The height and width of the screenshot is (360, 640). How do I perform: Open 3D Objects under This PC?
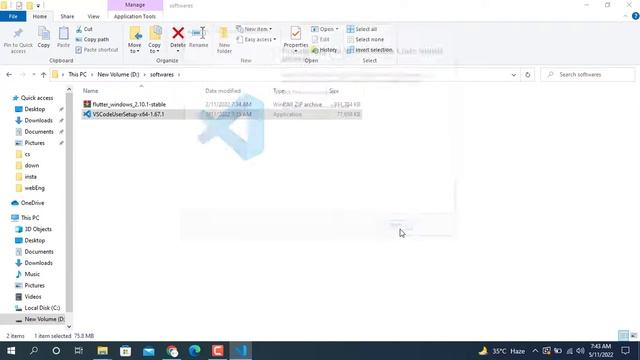pos(38,229)
